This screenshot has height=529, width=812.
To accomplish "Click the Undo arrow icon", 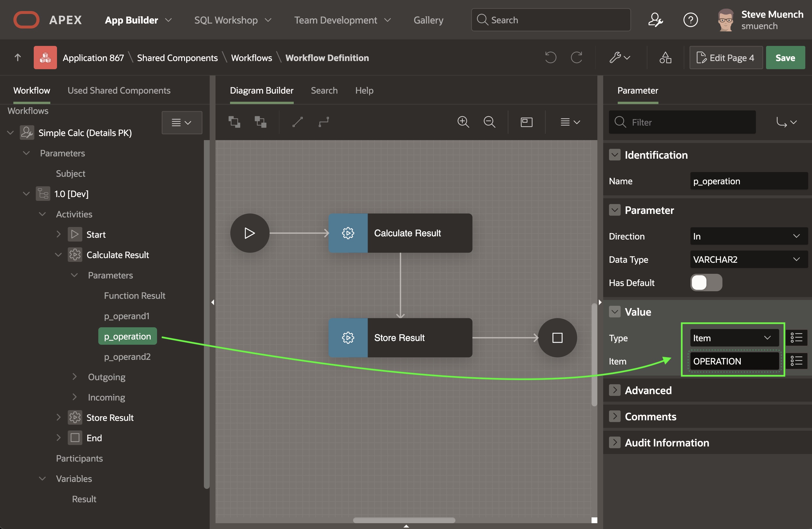I will click(550, 57).
